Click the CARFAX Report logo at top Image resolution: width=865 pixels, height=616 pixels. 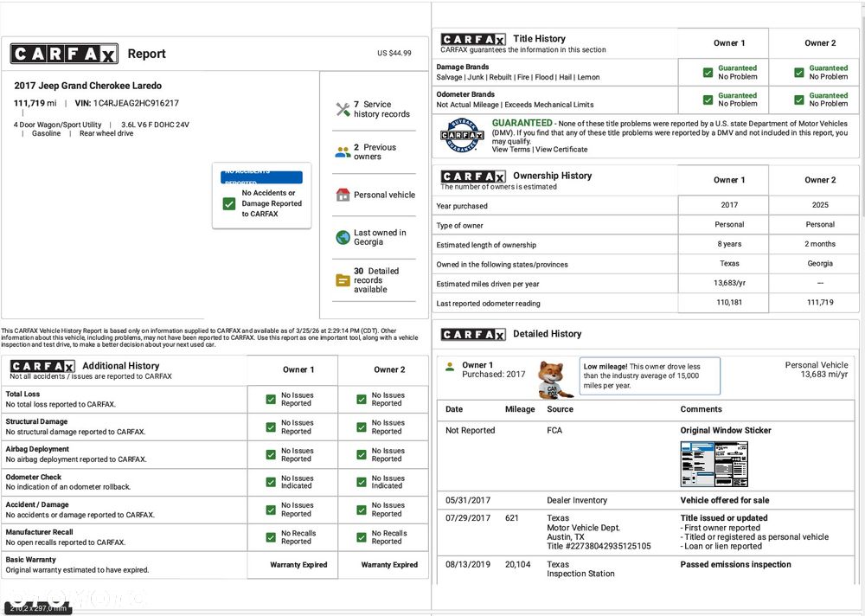pos(64,54)
